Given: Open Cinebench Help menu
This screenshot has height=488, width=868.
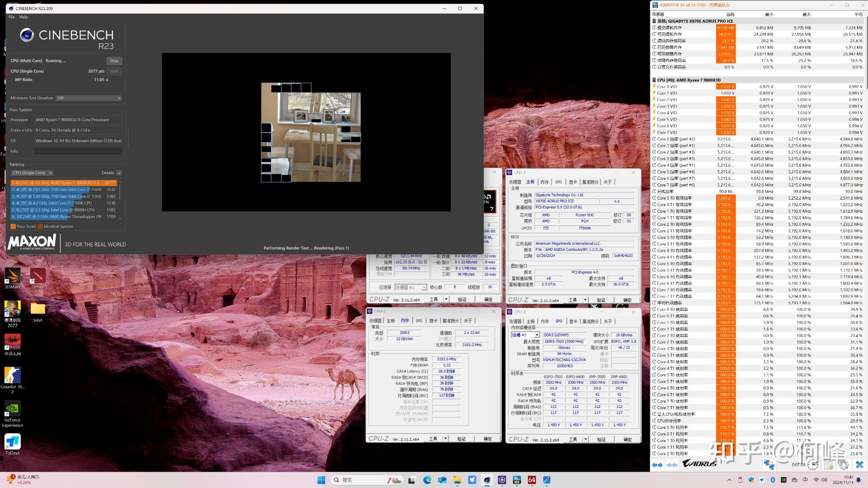Looking at the screenshot, I should point(24,17).
